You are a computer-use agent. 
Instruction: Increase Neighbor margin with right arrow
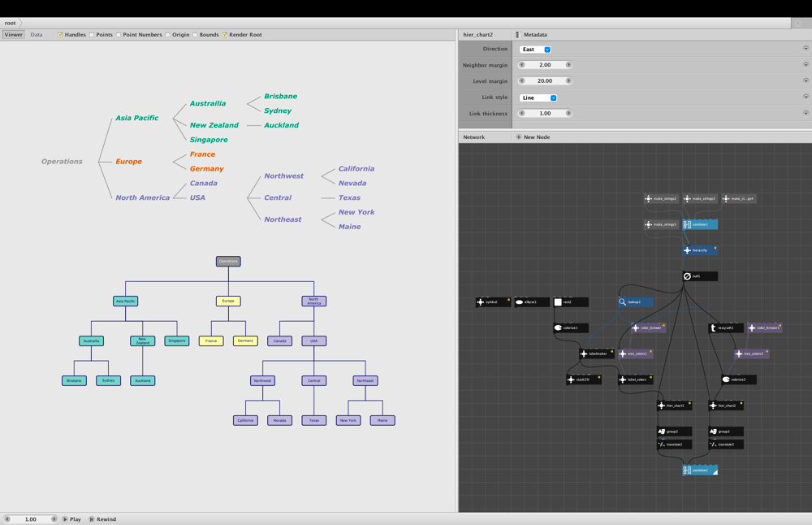coord(568,65)
